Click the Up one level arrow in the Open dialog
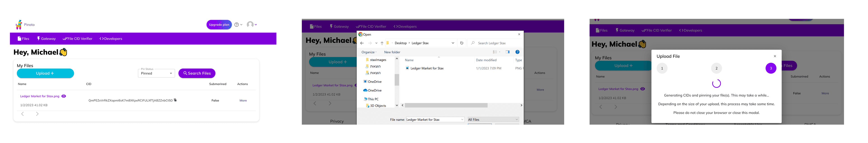The image size is (868, 143). (382, 43)
